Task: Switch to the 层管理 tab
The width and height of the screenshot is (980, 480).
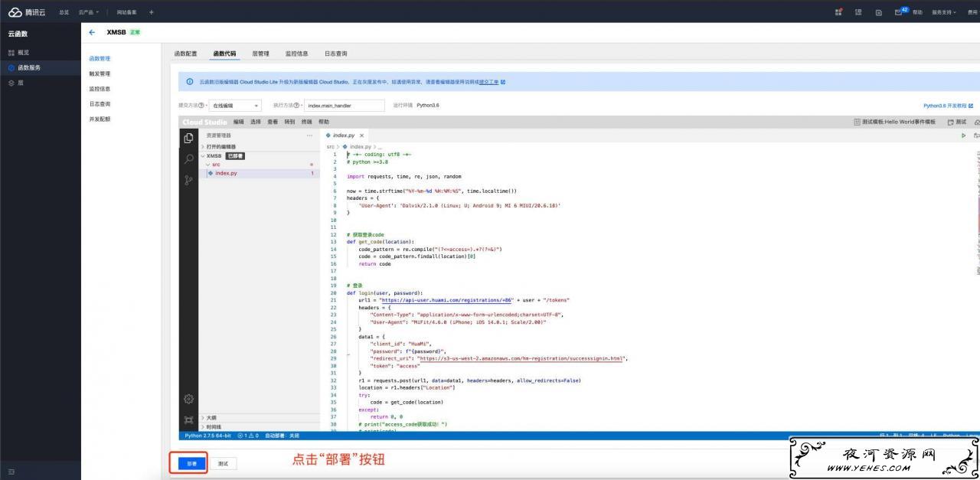Action: click(260, 54)
